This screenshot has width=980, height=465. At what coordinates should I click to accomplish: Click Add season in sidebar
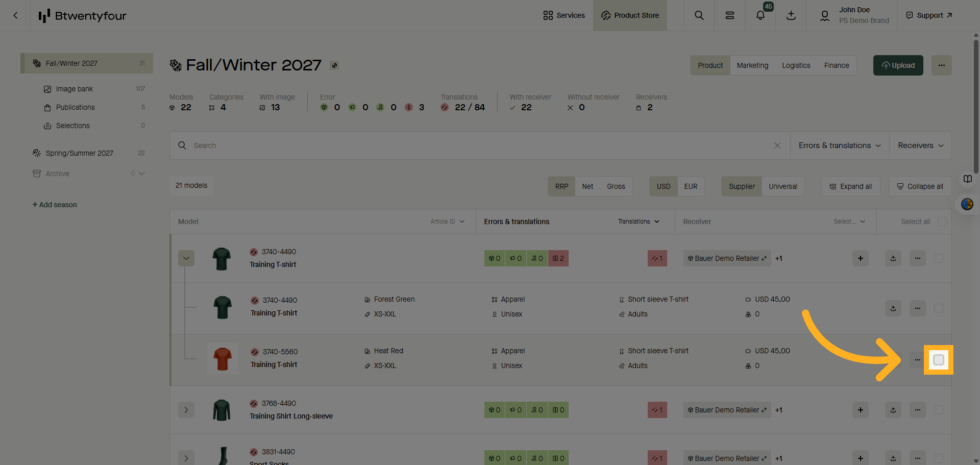coord(55,205)
